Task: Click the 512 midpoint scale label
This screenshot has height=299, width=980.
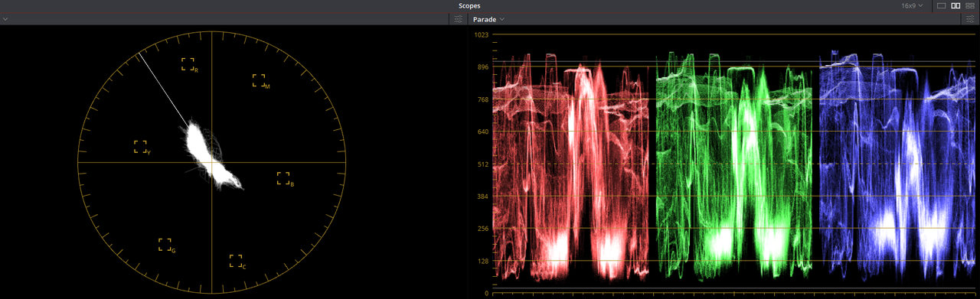Action: coord(482,164)
